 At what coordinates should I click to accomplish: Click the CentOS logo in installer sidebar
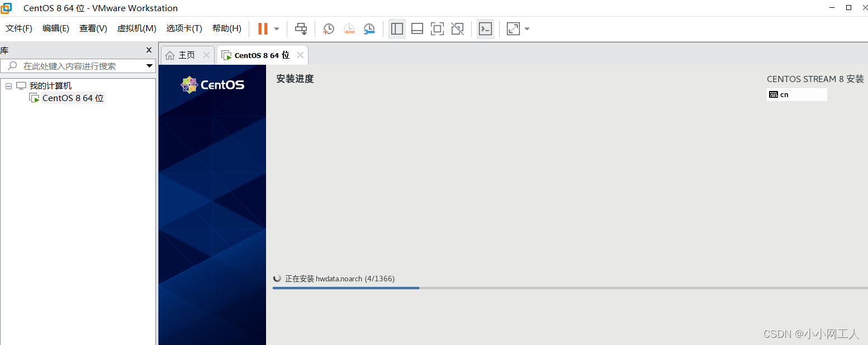pyautogui.click(x=212, y=85)
